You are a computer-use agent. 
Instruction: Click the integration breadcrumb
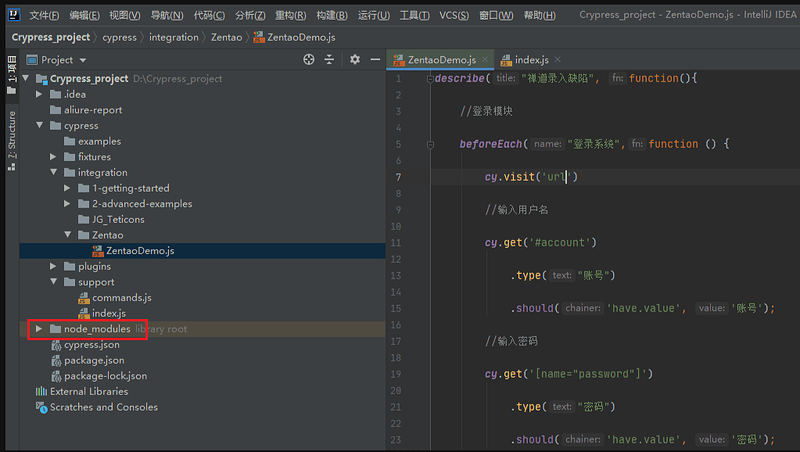pyautogui.click(x=173, y=37)
